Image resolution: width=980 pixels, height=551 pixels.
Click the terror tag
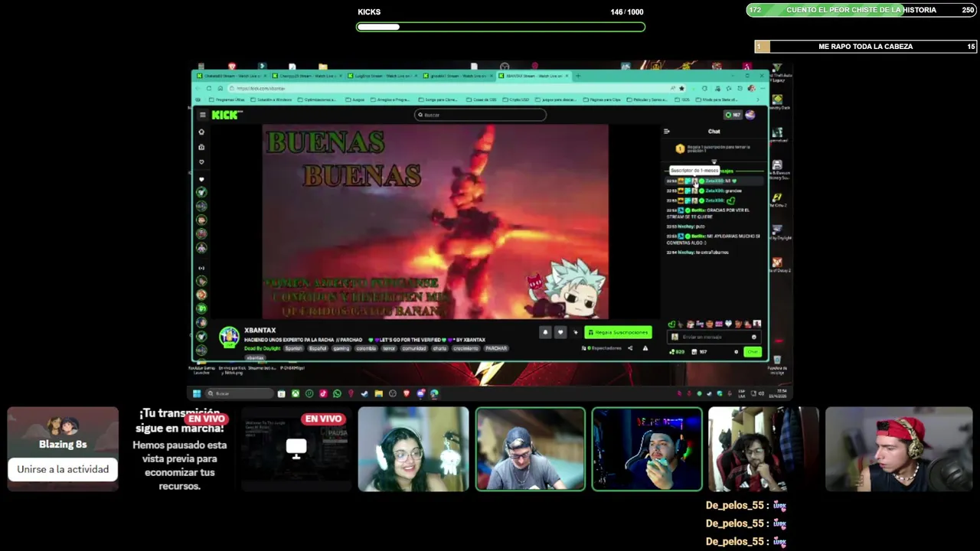[389, 348]
